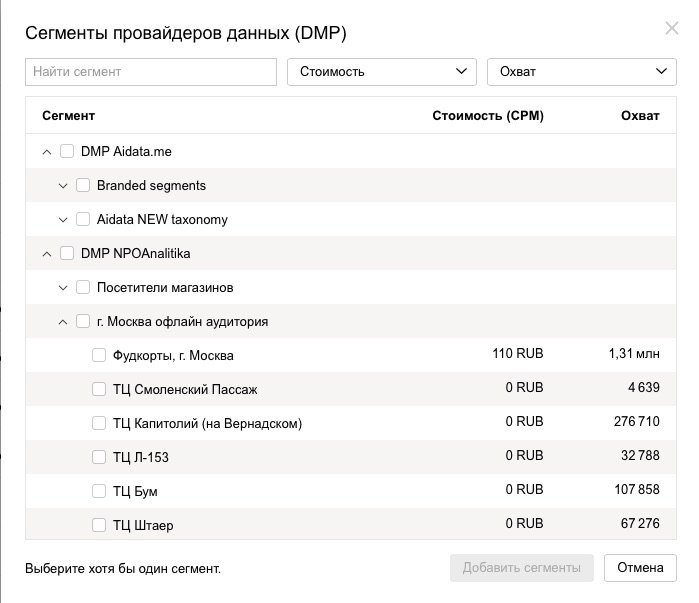This screenshot has width=699, height=603.
Task: Tick the Фудкорты, г. Москва checkbox
Action: [x=99, y=355]
